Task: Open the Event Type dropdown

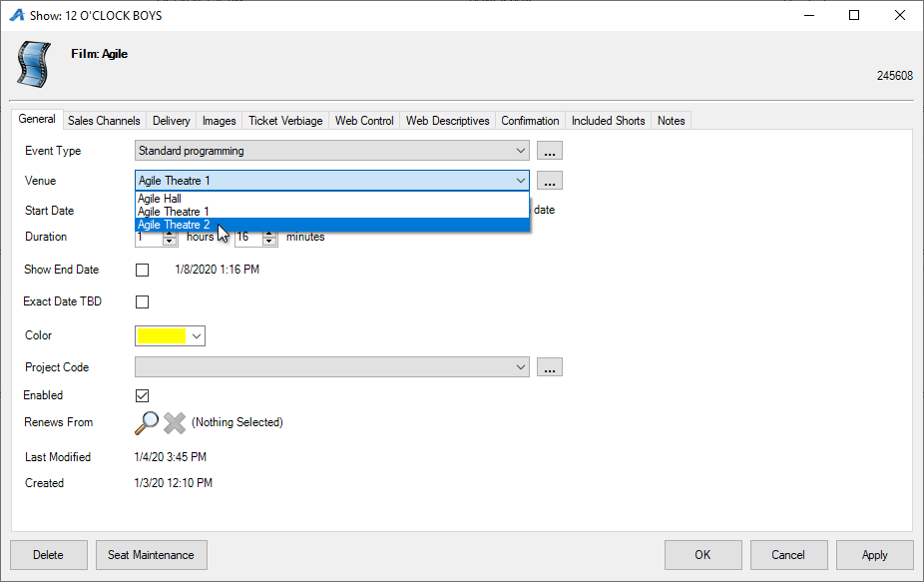Action: click(331, 151)
